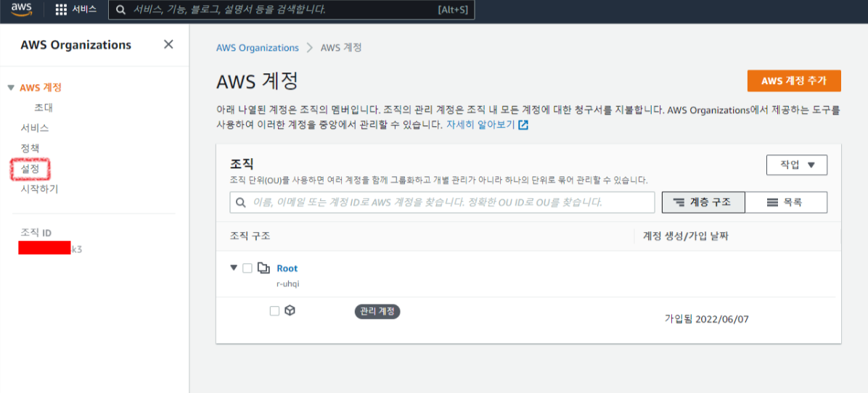Switch to 계층 구조 hierarchy view
Image resolution: width=868 pixels, height=393 pixels.
tap(703, 202)
